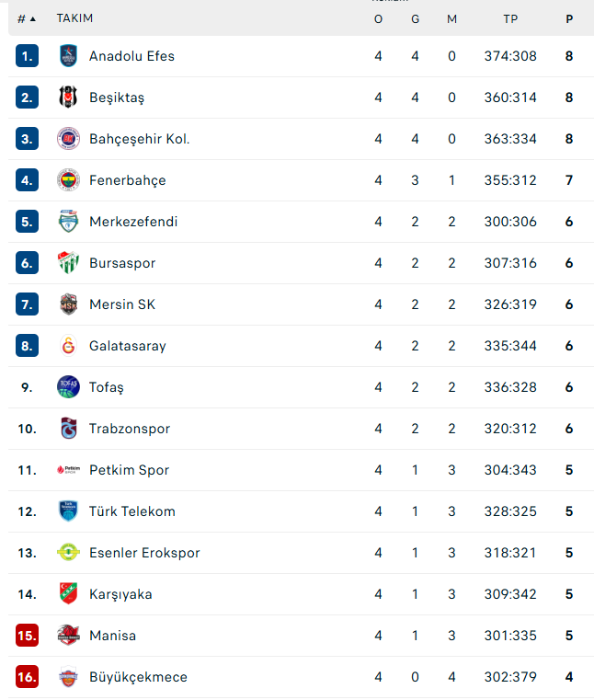Click the red 15. rank badge
The width and height of the screenshot is (594, 700).
point(27,636)
